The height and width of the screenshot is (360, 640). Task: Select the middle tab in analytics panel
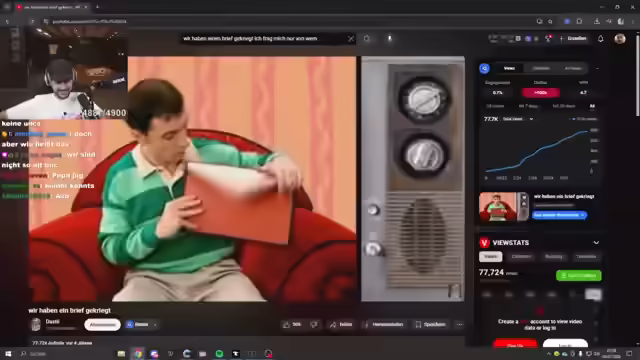tap(541, 68)
